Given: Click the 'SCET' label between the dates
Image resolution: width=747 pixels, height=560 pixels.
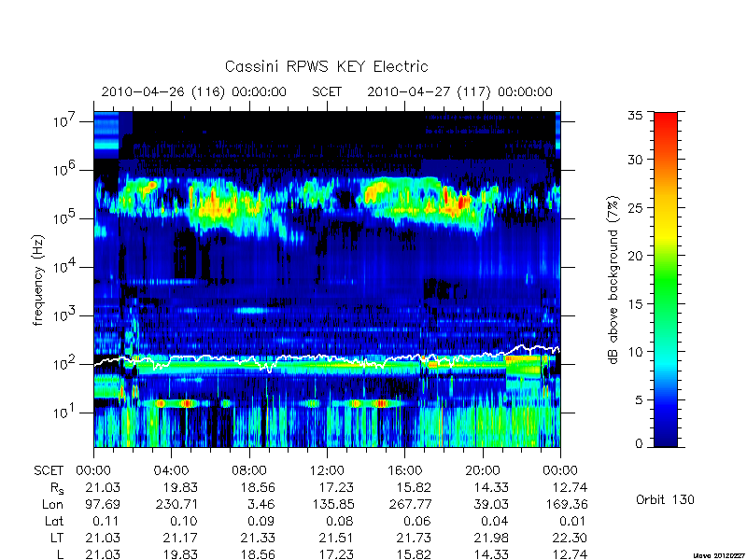Looking at the screenshot, I should tap(327, 91).
